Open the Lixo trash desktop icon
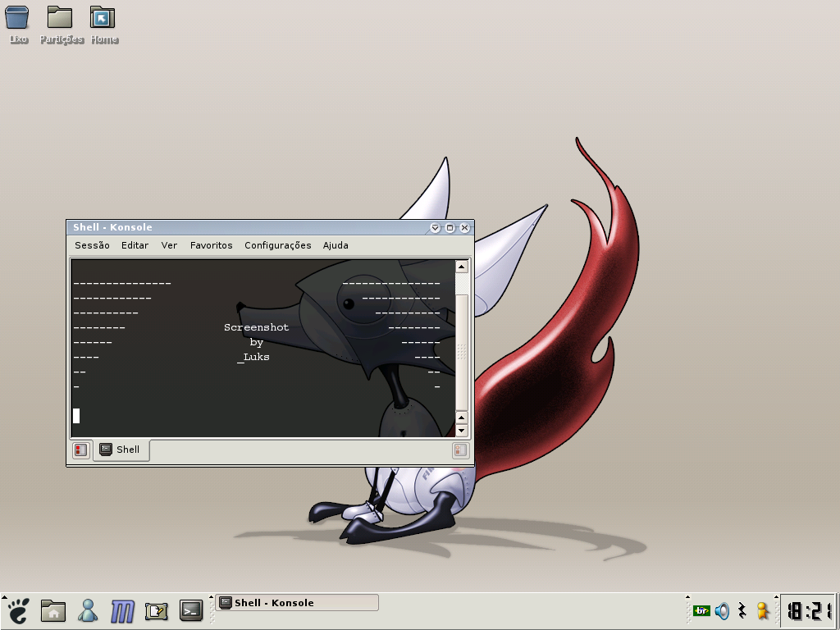840x630 pixels. [x=17, y=25]
